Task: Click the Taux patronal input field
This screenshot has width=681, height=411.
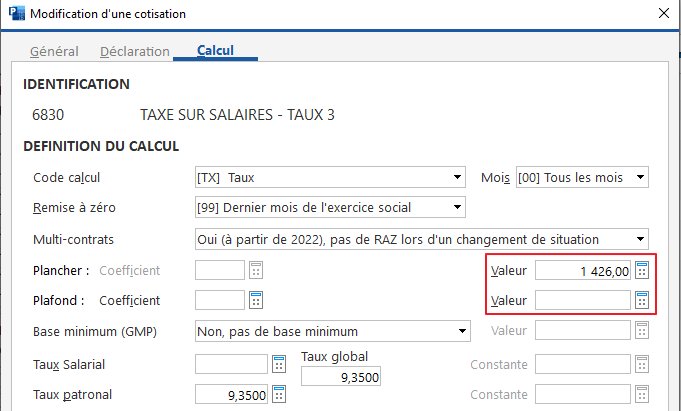Action: (x=232, y=394)
